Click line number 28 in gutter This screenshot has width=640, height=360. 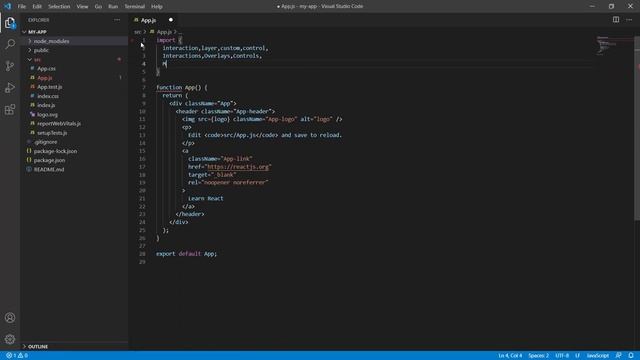click(142, 254)
